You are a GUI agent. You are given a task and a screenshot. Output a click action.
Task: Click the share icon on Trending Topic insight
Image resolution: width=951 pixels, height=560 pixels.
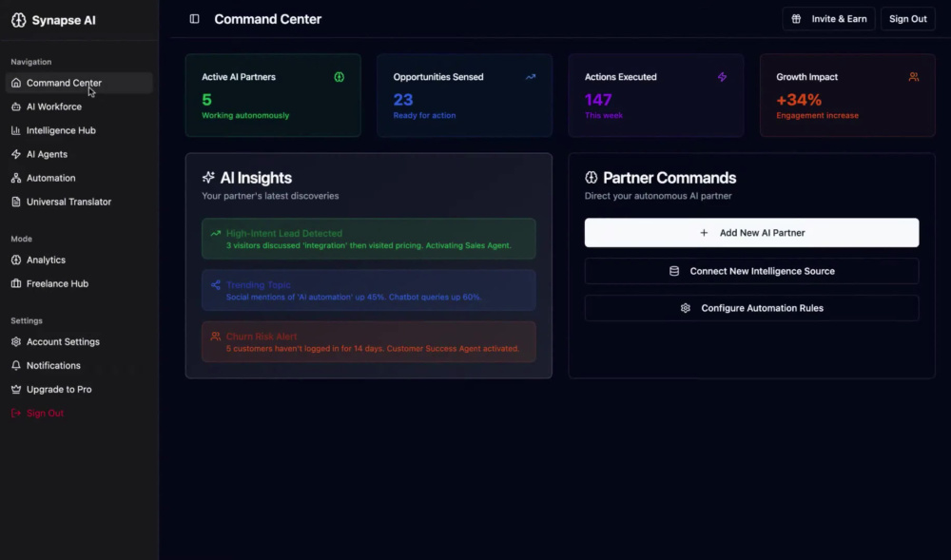tap(215, 285)
